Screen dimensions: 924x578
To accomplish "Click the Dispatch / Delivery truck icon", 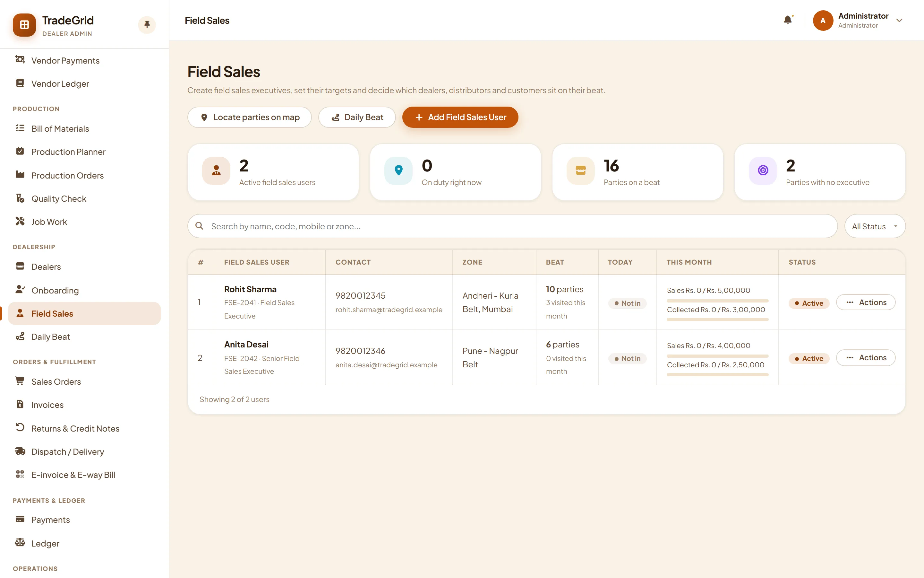I will coord(20,451).
